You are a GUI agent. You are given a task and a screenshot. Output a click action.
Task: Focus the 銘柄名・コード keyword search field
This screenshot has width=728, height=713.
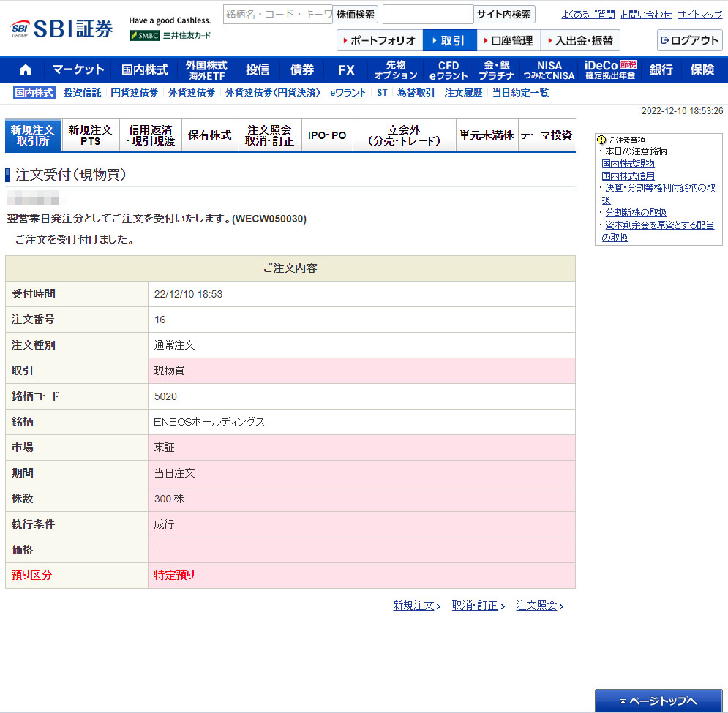tap(277, 14)
